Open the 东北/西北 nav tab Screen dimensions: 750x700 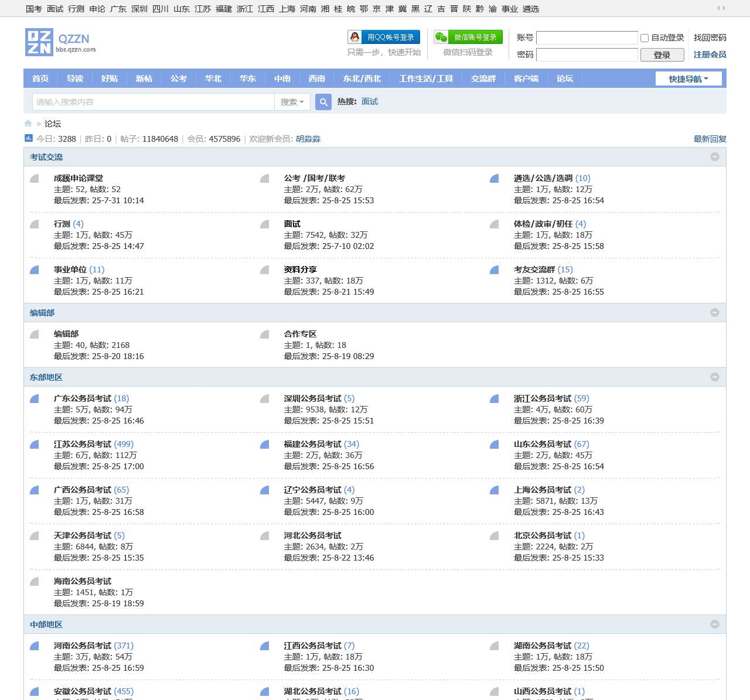362,78
